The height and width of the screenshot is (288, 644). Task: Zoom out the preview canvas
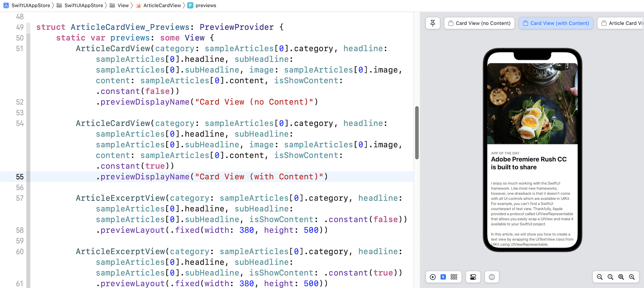[600, 277]
